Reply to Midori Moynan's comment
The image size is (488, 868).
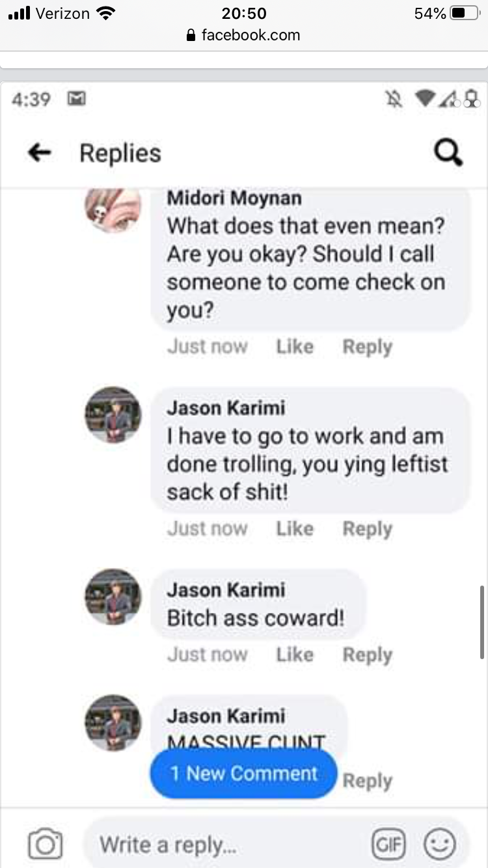coord(368,347)
